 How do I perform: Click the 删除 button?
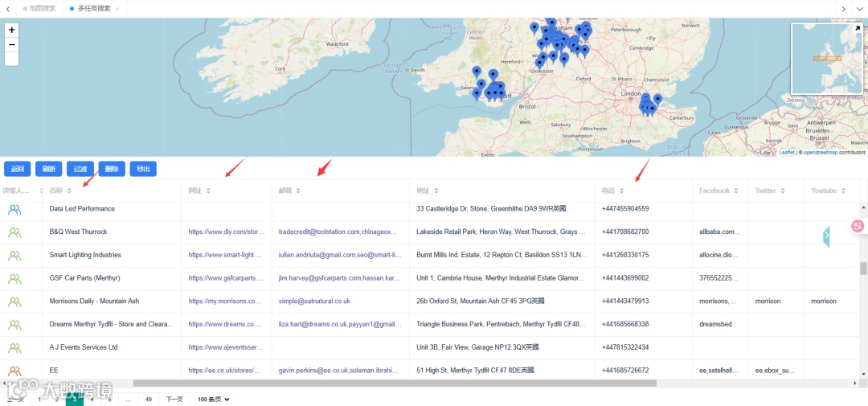point(112,169)
